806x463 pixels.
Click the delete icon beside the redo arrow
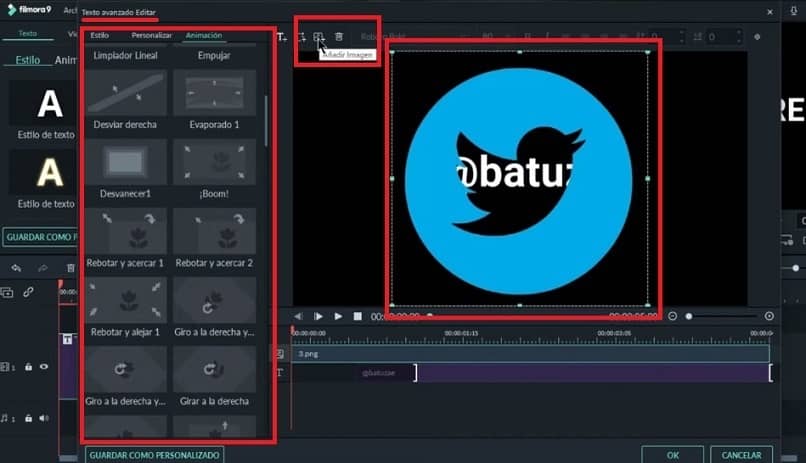pos(71,268)
